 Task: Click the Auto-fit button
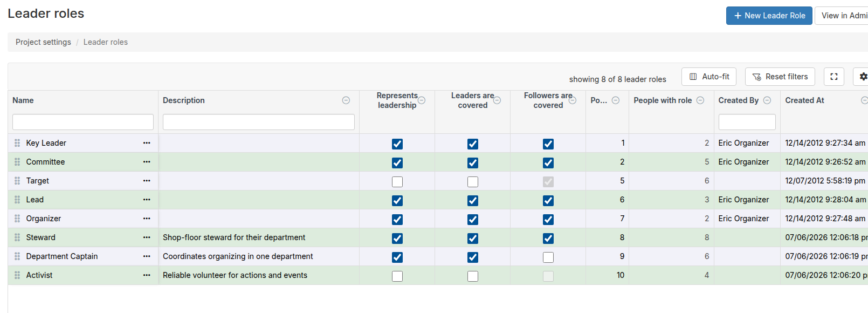(709, 77)
